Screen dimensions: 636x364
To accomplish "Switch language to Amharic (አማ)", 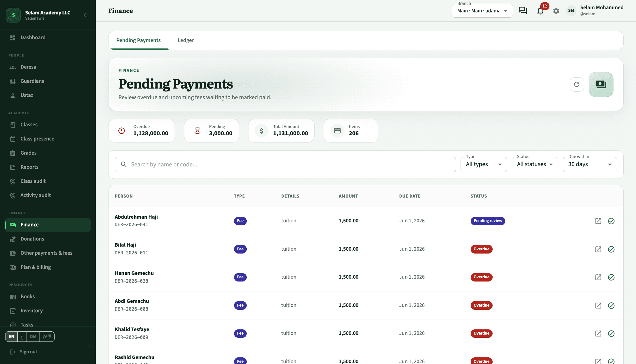I will (47, 337).
